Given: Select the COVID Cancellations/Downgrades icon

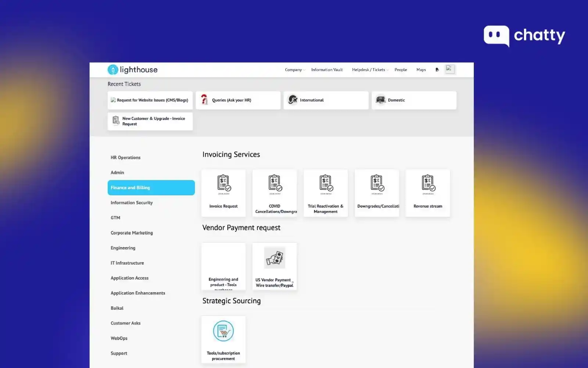Looking at the screenshot, I should [x=274, y=184].
